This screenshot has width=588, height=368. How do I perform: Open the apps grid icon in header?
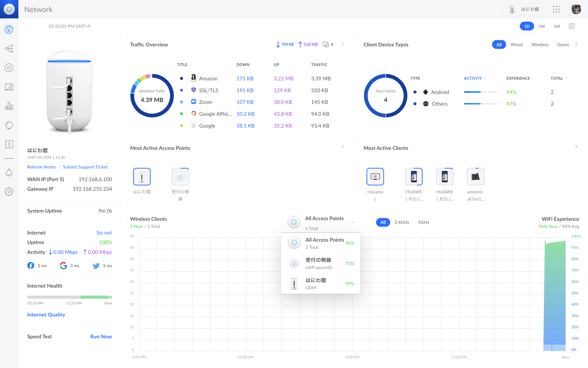tap(556, 9)
